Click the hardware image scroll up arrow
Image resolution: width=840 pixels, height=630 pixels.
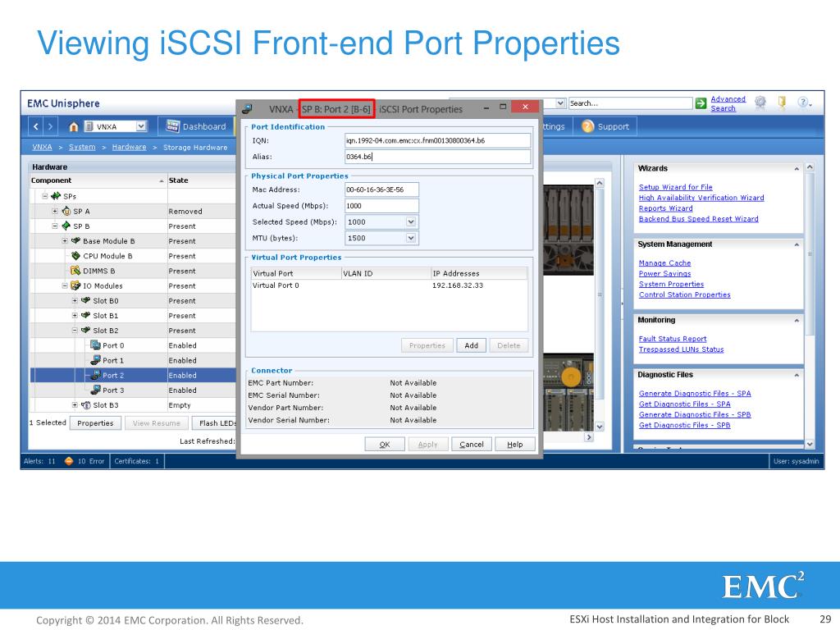[x=600, y=183]
